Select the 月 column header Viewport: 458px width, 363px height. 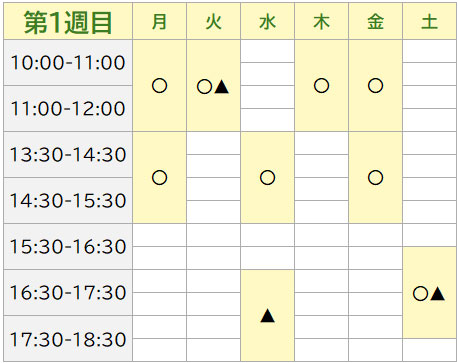tap(159, 21)
